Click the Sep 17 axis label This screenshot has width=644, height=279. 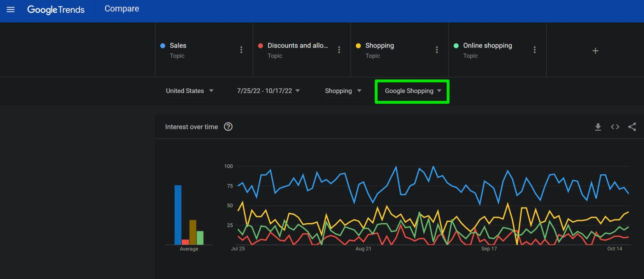point(489,249)
